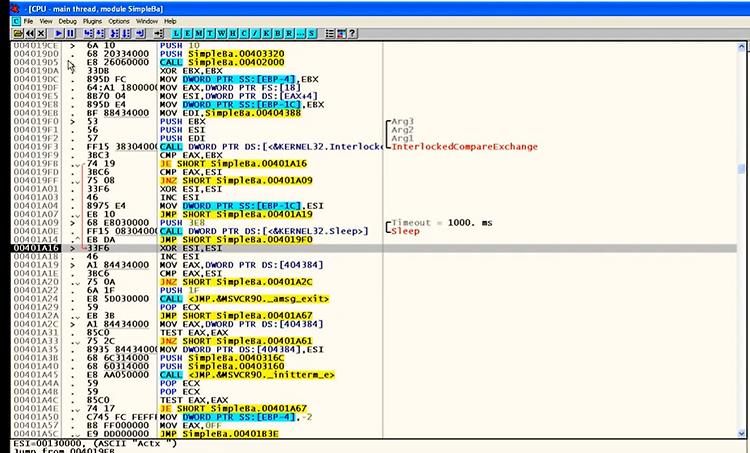Open the Source window (S button)
Screen dimensions: 750x453
point(312,33)
